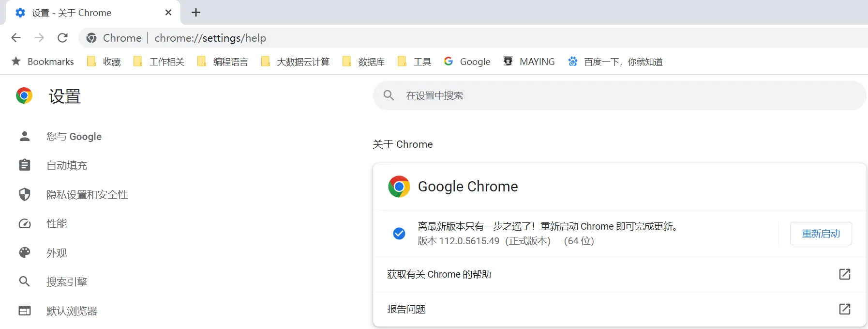This screenshot has width=868, height=329.
Task: Click the 在设置中搜索 search field
Action: point(619,95)
